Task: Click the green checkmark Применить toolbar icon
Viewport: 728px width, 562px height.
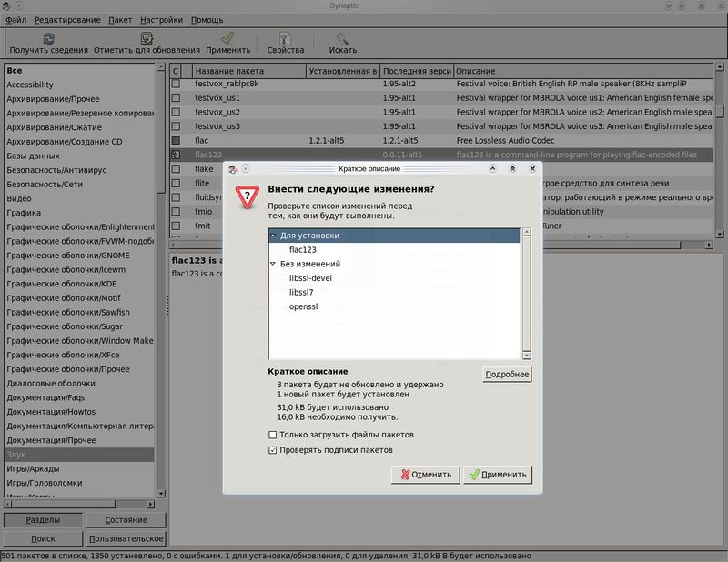Action: pyautogui.click(x=227, y=38)
